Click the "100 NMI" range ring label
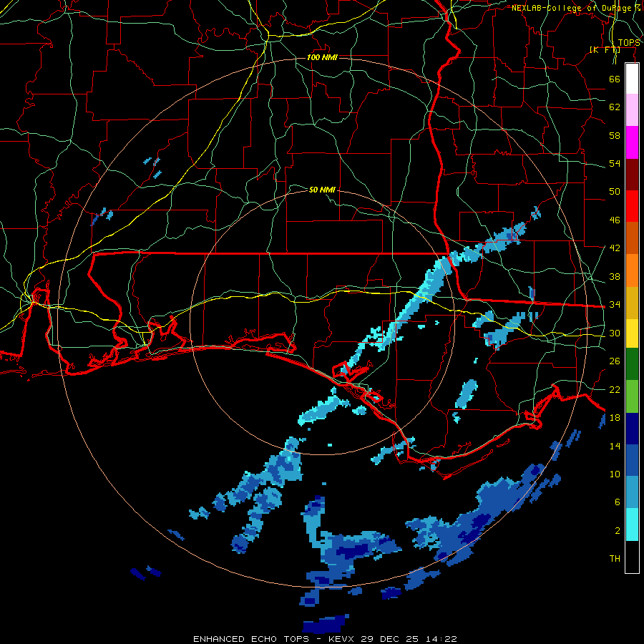The image size is (644, 644). [x=322, y=57]
